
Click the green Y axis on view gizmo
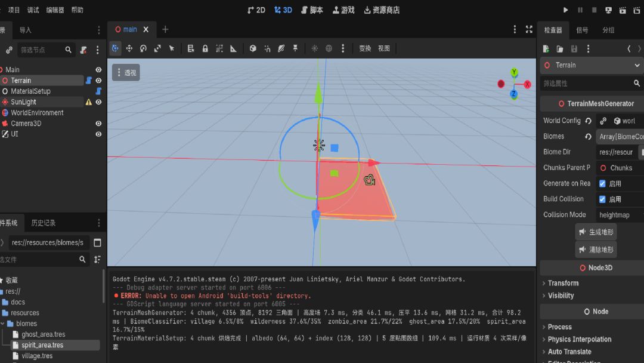514,73
